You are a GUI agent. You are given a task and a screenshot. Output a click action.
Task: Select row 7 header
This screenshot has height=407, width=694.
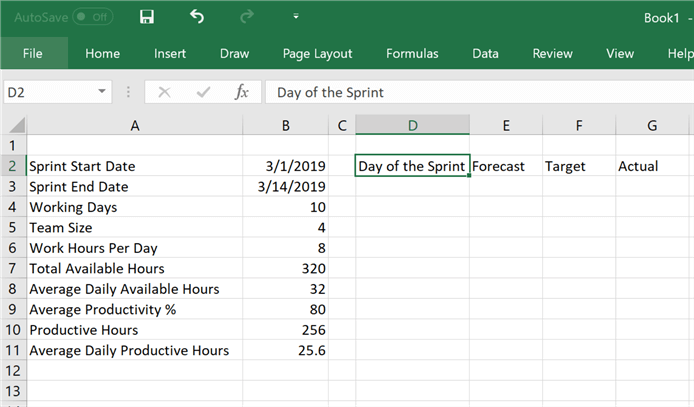(13, 268)
